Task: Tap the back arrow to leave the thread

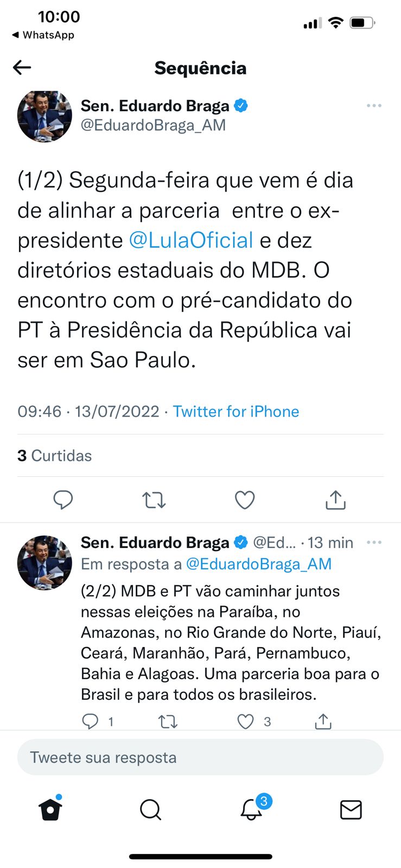Action: pos(22,68)
